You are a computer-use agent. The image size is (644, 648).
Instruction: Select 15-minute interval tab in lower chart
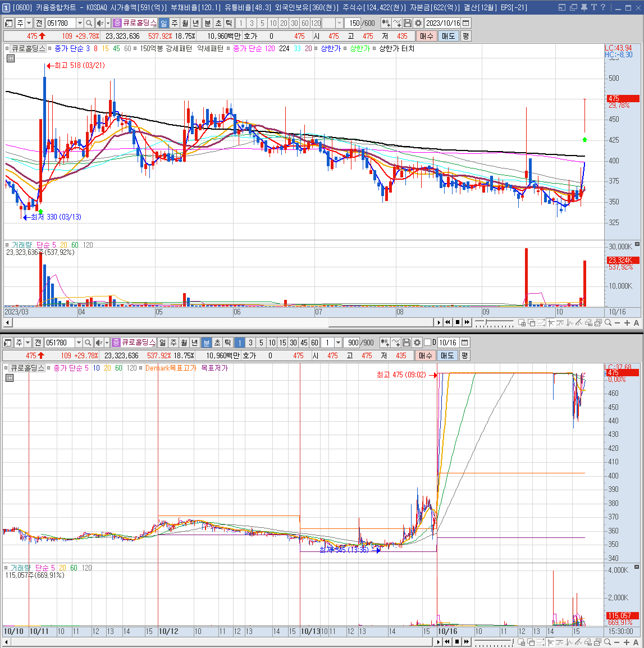(x=282, y=343)
